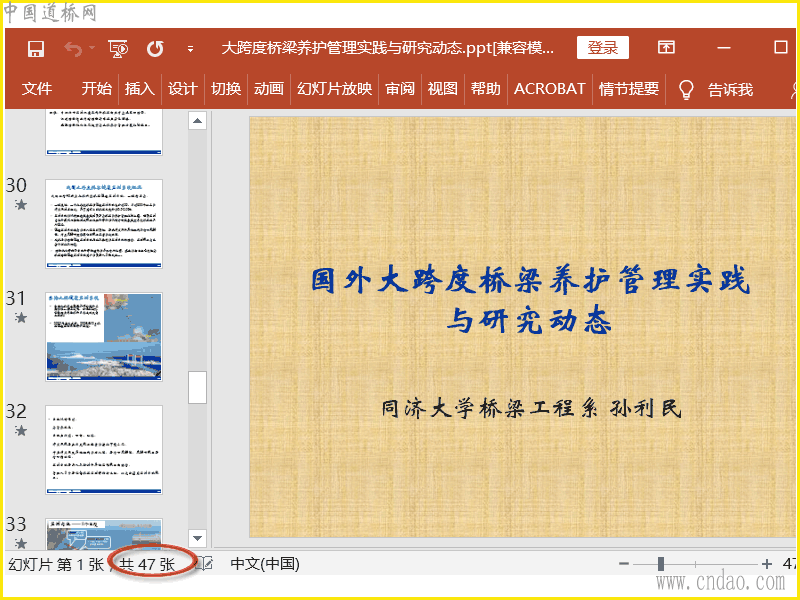Screen dimensions: 800x600
Task: Click 中文(中国) language indicator
Action: click(265, 564)
